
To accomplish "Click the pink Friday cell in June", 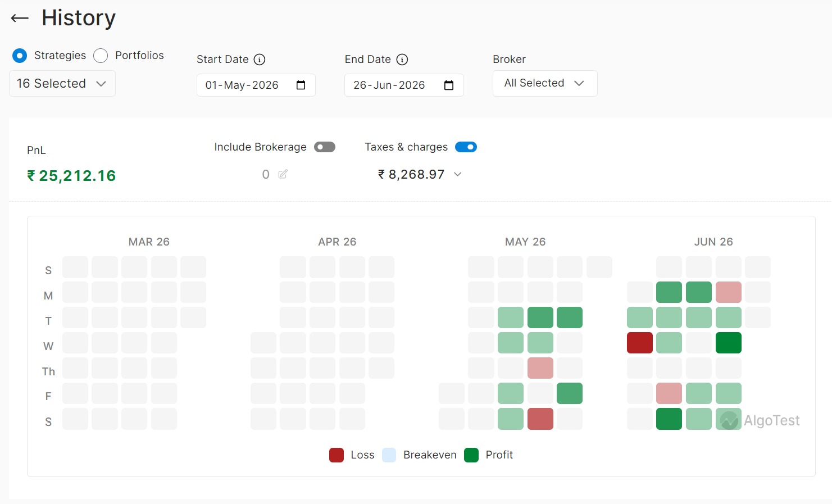I will point(669,393).
